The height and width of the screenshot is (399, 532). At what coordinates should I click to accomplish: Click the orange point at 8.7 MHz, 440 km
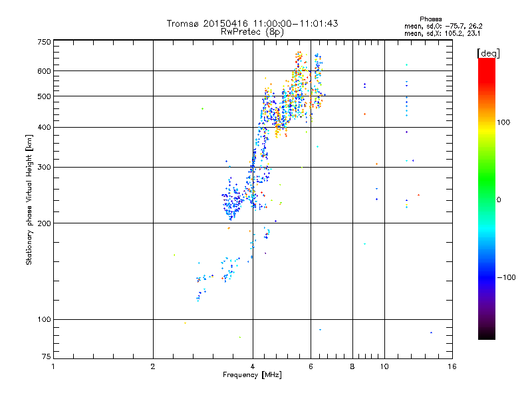coord(364,114)
